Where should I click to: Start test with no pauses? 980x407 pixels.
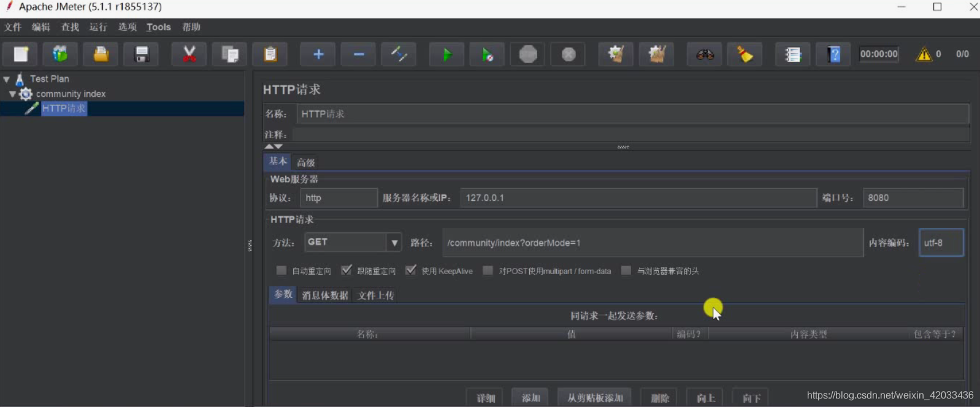[487, 55]
